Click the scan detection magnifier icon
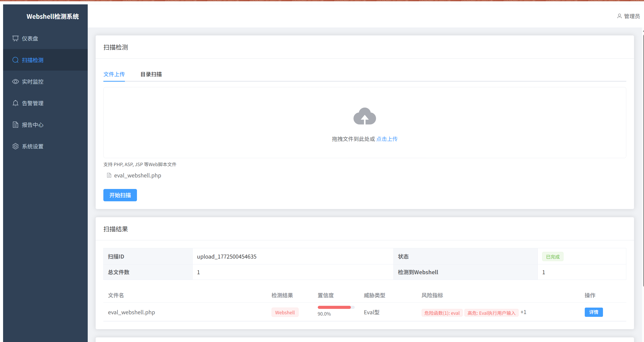This screenshot has height=342, width=644. pyautogui.click(x=15, y=60)
